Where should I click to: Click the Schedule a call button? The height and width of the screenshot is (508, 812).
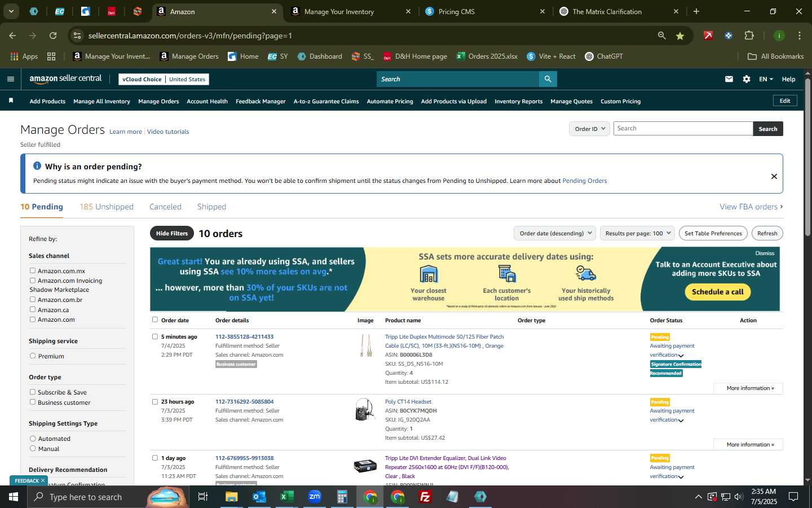pos(717,292)
